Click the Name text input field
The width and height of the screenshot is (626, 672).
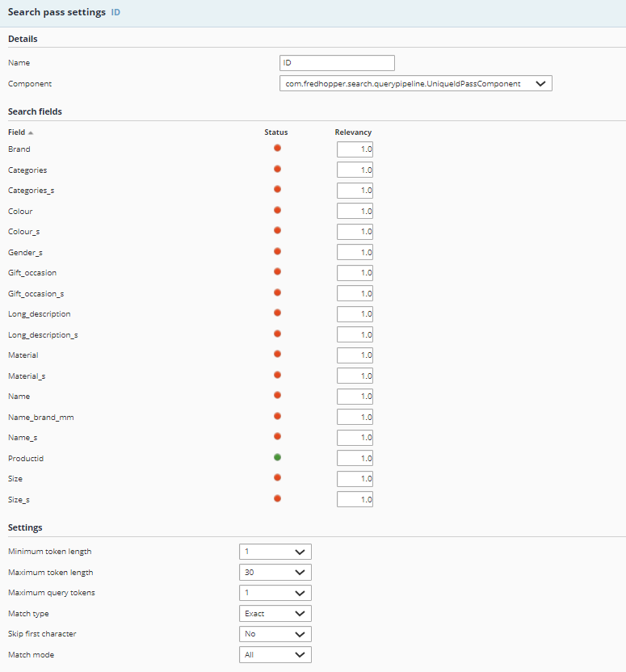[336, 63]
